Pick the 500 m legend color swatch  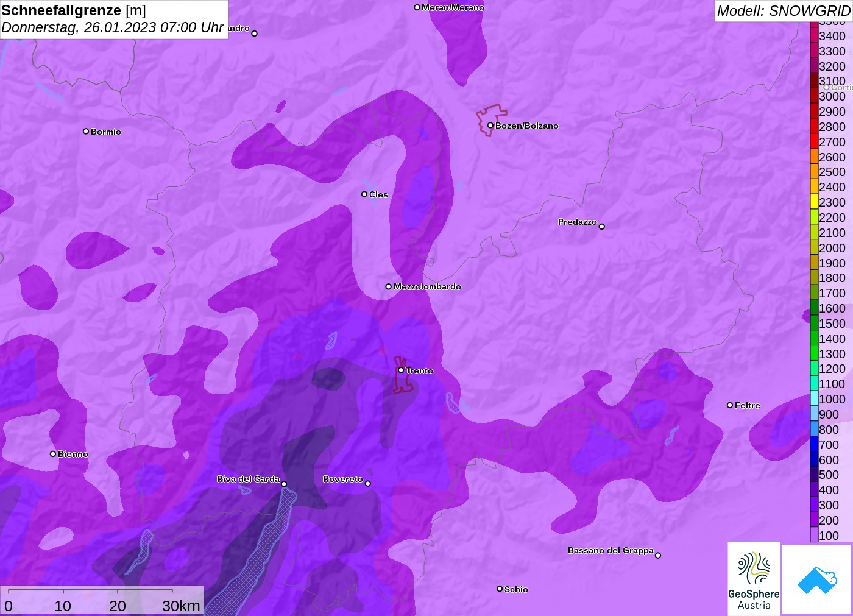pos(814,475)
